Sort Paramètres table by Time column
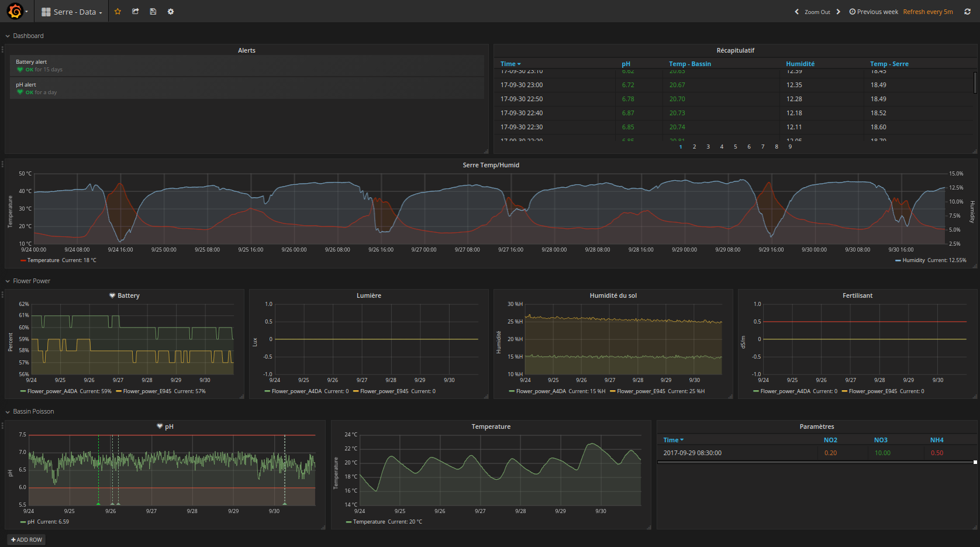The height and width of the screenshot is (547, 980). pos(673,440)
